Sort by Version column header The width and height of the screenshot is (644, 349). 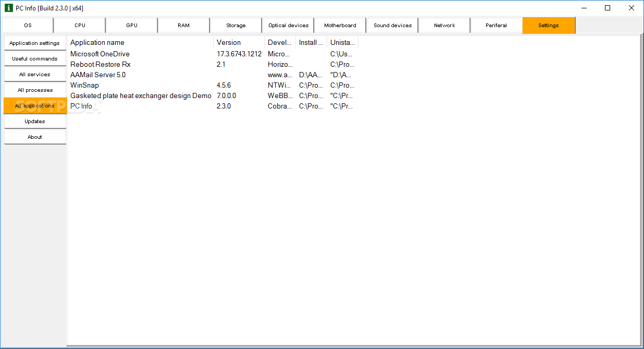tap(239, 42)
